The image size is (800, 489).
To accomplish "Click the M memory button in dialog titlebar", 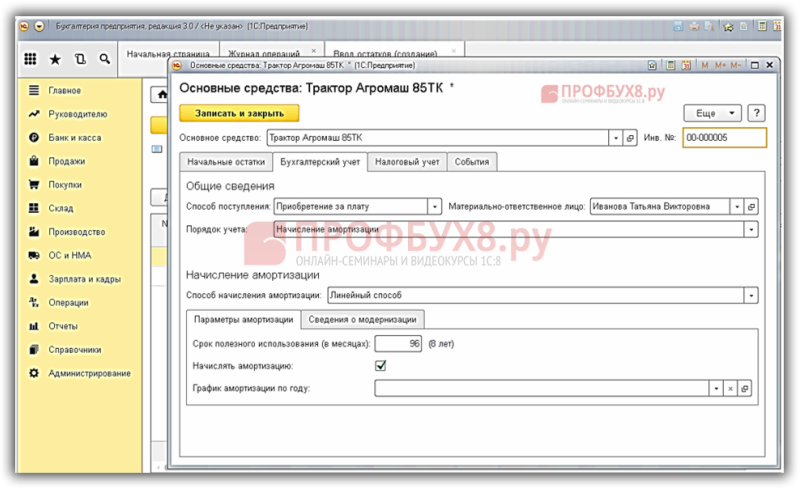I will tap(705, 65).
